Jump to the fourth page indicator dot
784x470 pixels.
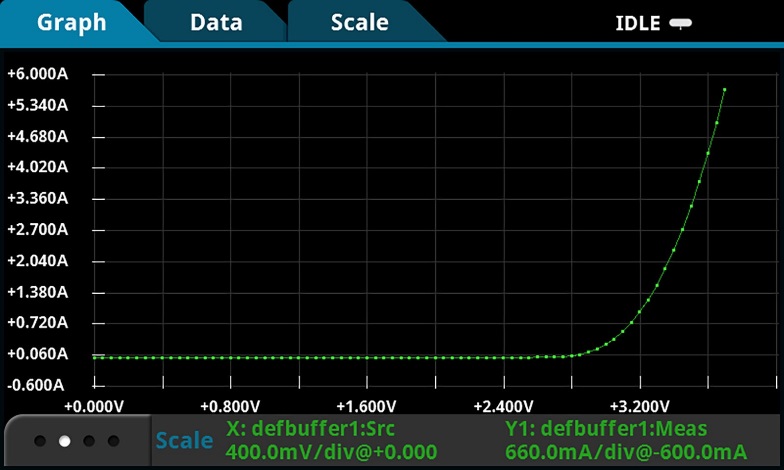tap(114, 441)
